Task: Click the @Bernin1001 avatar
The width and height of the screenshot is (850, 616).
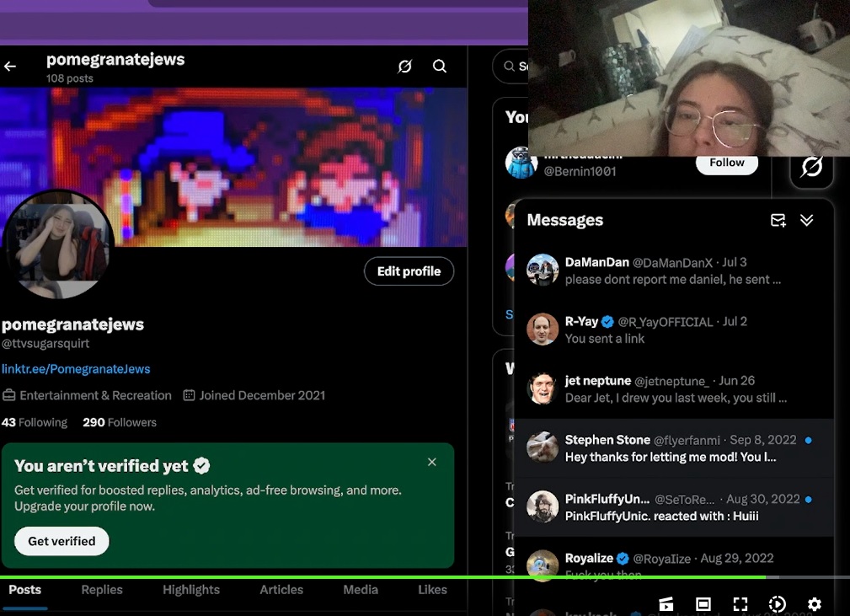Action: click(521, 163)
